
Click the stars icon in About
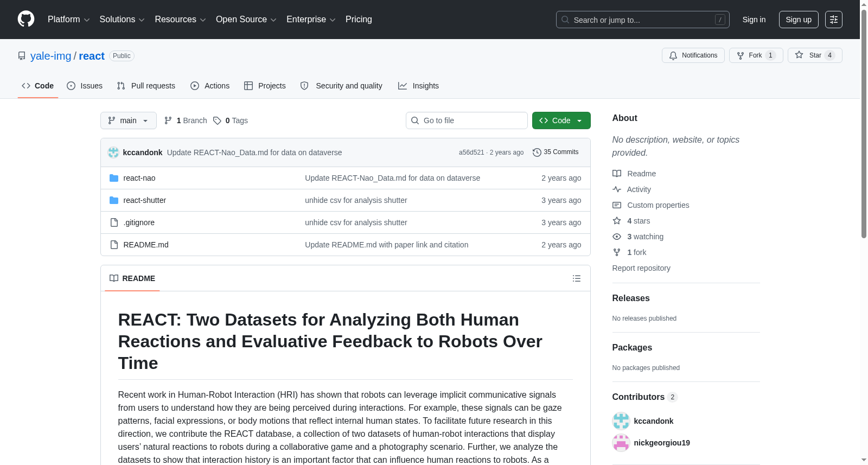pyautogui.click(x=617, y=221)
